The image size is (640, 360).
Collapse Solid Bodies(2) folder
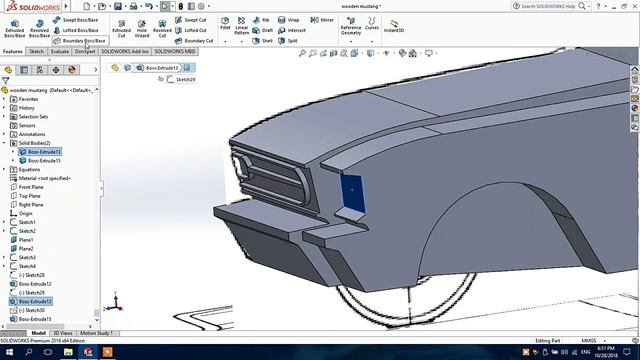(x=4, y=143)
